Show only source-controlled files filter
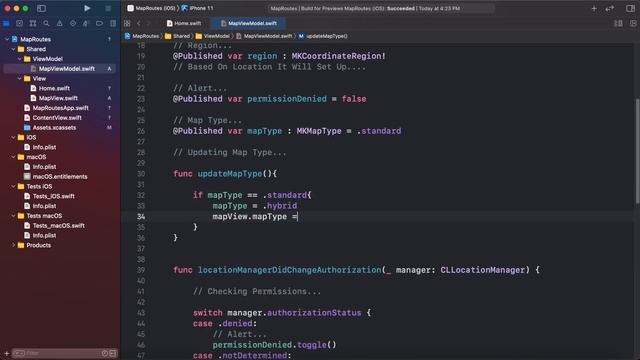 pyautogui.click(x=113, y=353)
